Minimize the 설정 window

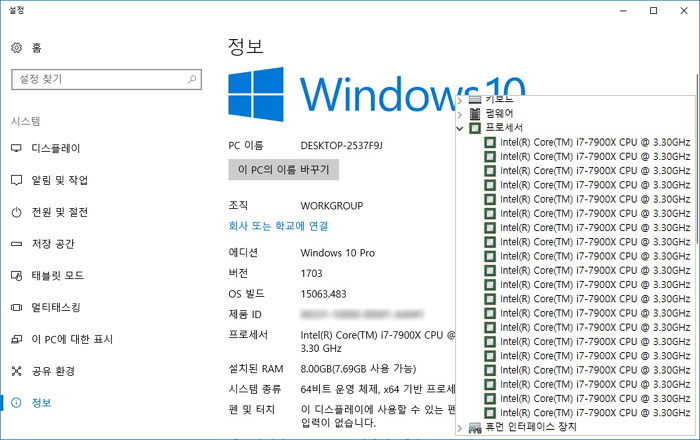623,11
